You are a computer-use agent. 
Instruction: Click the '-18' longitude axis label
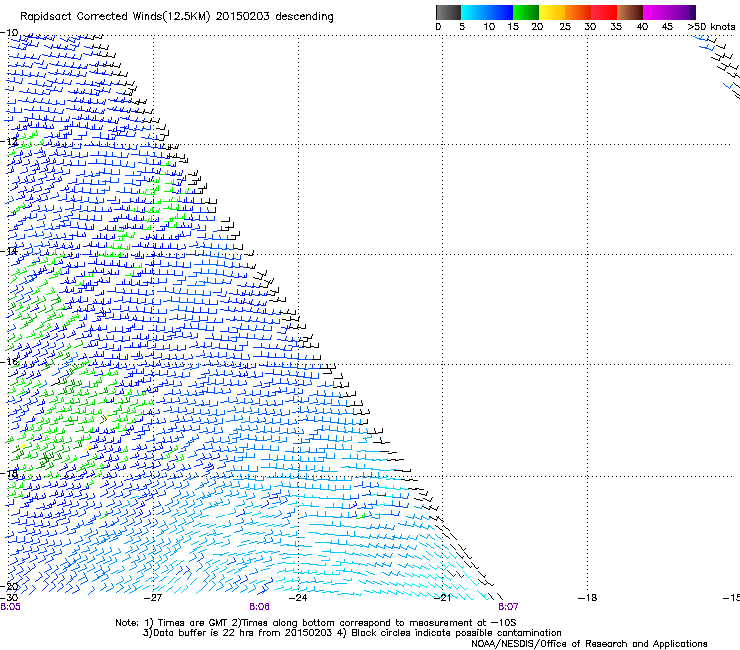[588, 598]
